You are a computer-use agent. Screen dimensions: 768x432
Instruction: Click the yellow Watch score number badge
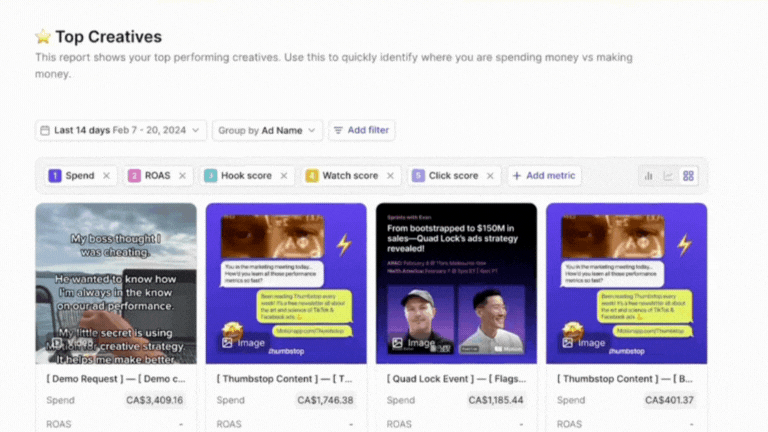pos(312,176)
